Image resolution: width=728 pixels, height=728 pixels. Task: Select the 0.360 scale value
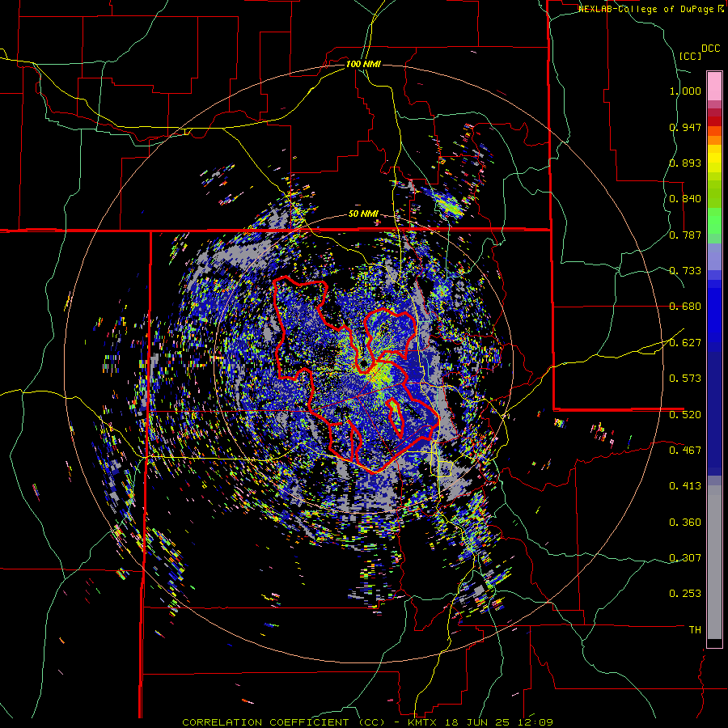pos(685,523)
